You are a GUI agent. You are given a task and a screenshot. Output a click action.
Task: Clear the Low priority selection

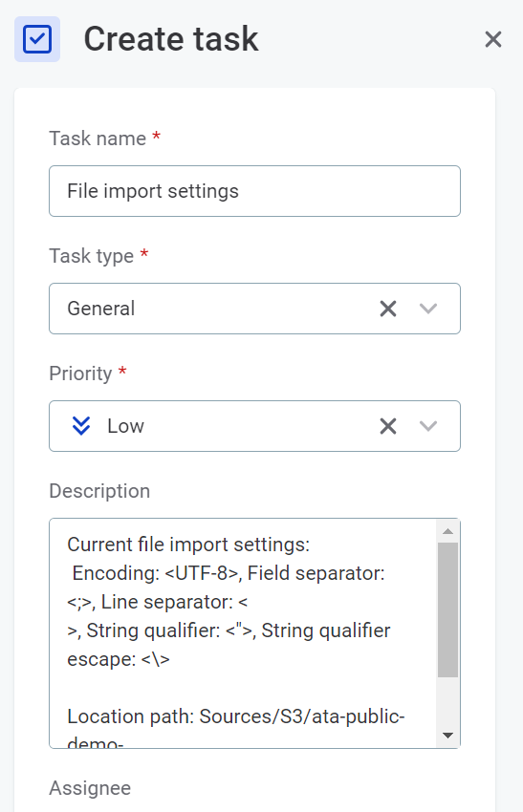click(x=388, y=426)
